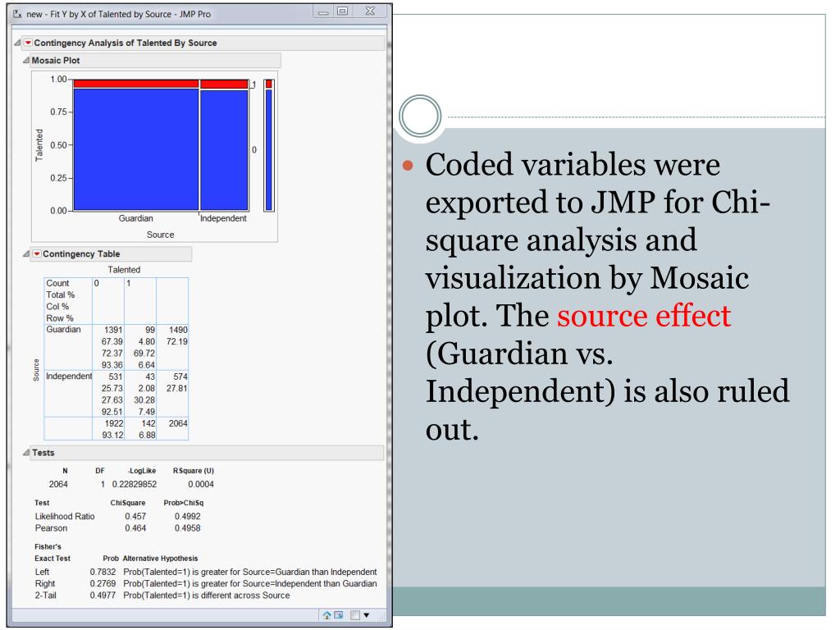Select the blue Independent mosaic cell
This screenshot has height=630, width=840.
[x=224, y=151]
